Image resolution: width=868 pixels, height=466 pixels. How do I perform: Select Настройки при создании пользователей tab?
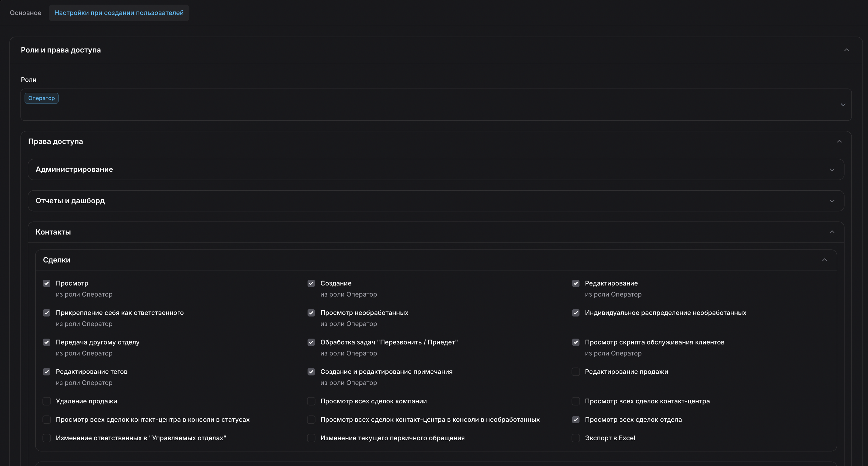[118, 13]
